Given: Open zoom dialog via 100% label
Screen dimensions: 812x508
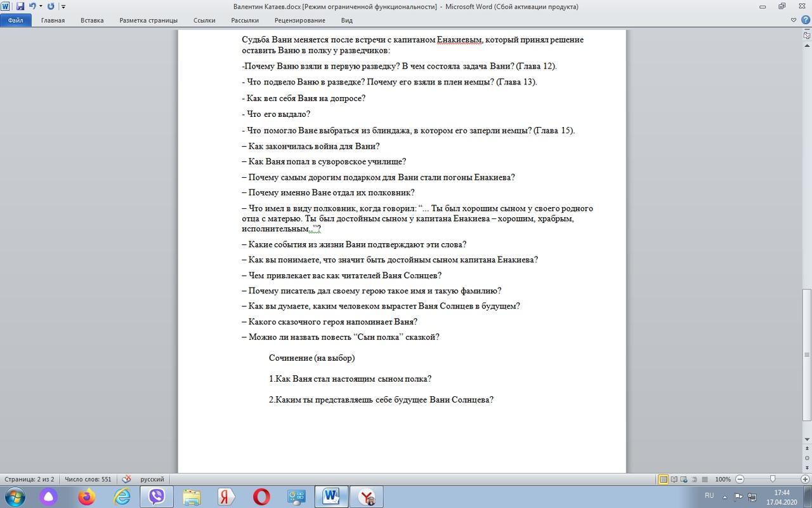Looking at the screenshot, I should (723, 479).
